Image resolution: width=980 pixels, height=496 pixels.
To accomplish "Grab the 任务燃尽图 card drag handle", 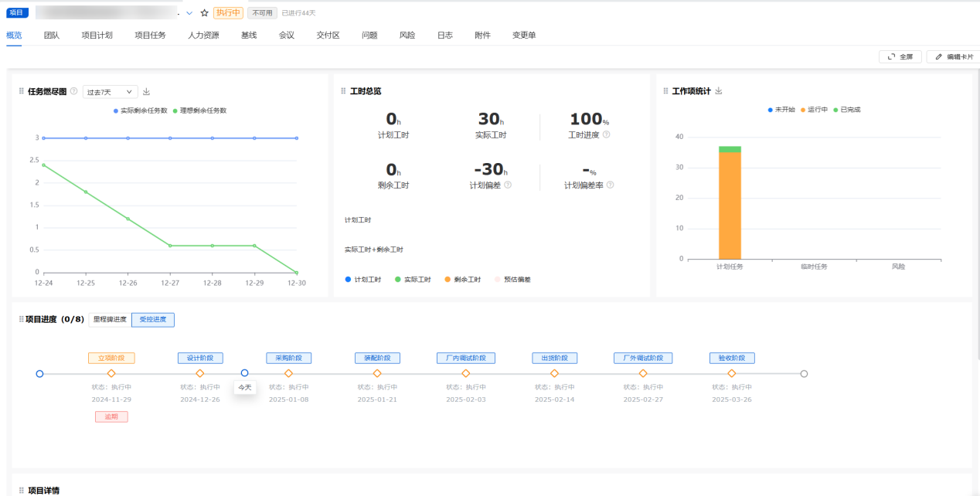I will pos(22,91).
